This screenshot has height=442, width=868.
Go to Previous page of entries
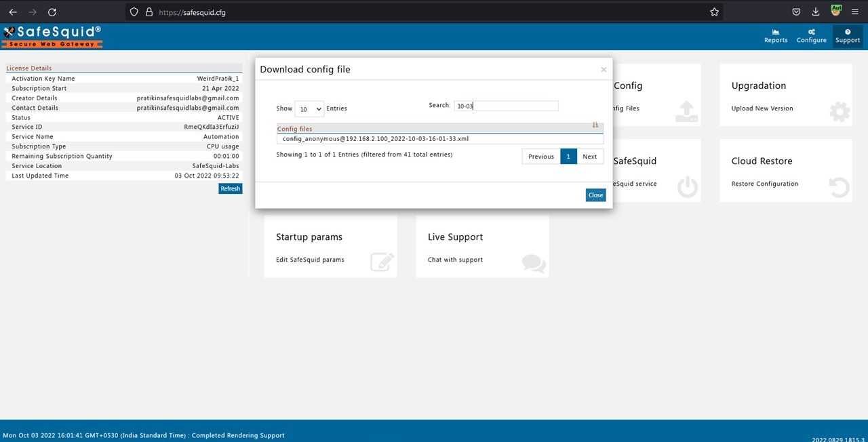(540, 157)
